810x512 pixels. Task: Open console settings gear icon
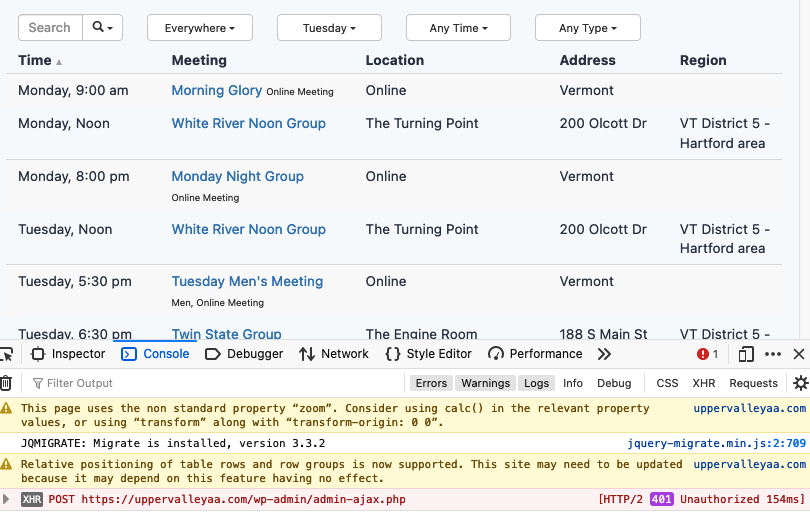point(801,383)
